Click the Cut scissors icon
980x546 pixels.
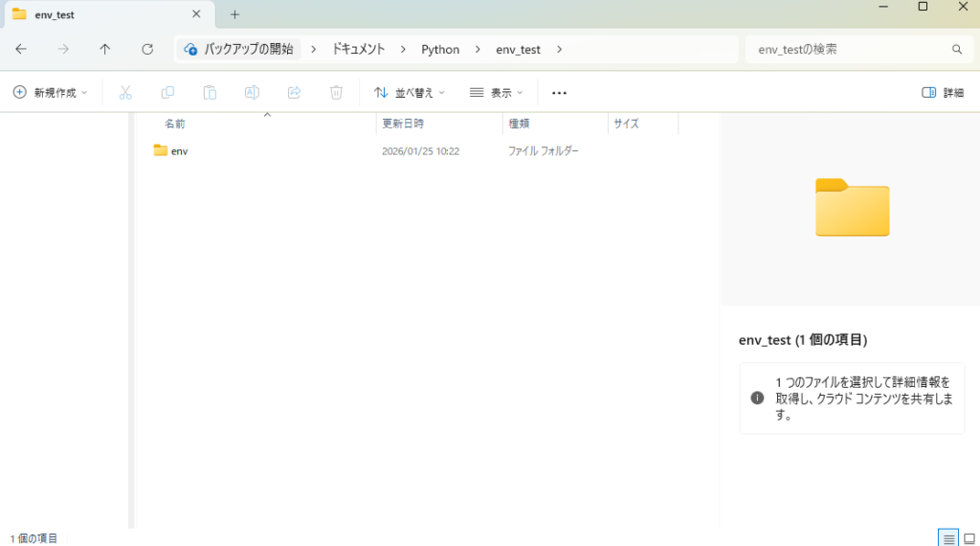(x=125, y=93)
